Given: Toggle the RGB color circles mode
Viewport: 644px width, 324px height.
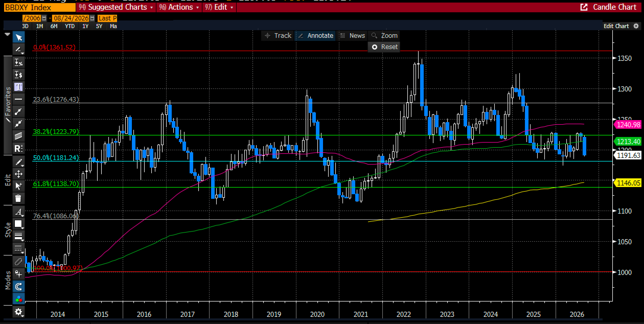Looking at the screenshot, I should (x=19, y=299).
